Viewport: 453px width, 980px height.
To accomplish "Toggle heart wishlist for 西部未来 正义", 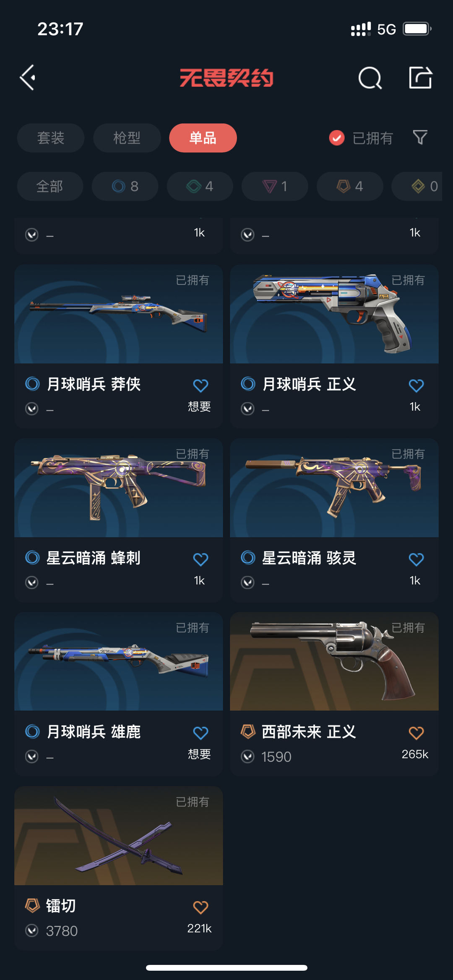I will coord(416,733).
